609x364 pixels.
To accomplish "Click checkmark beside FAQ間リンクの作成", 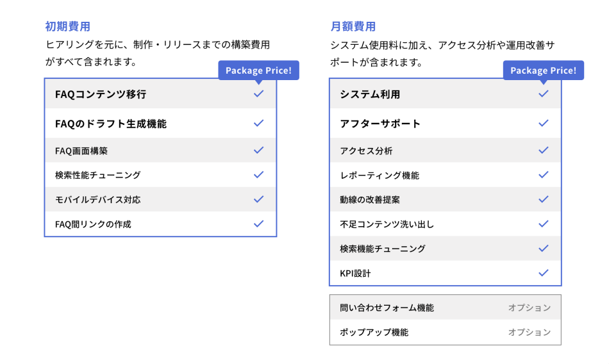I will [258, 224].
